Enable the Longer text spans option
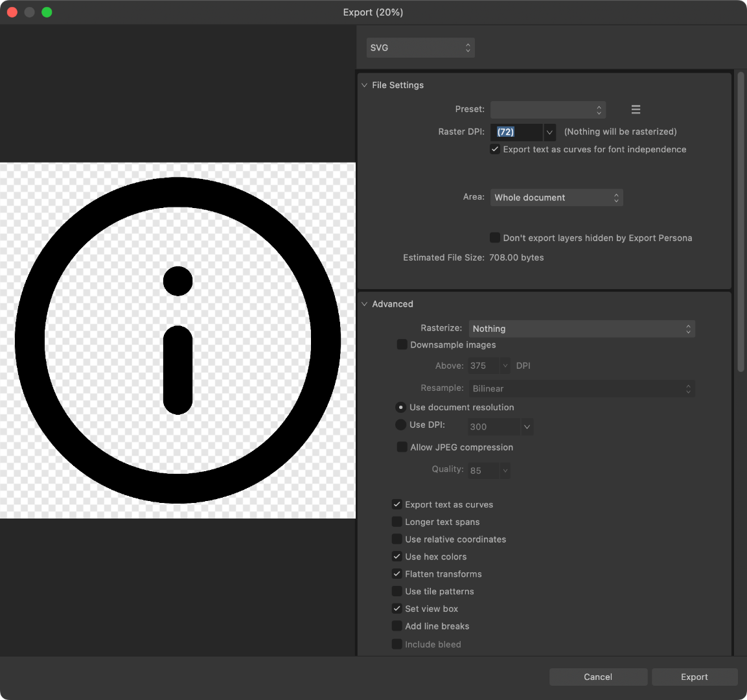Viewport: 747px width, 700px height. (396, 522)
